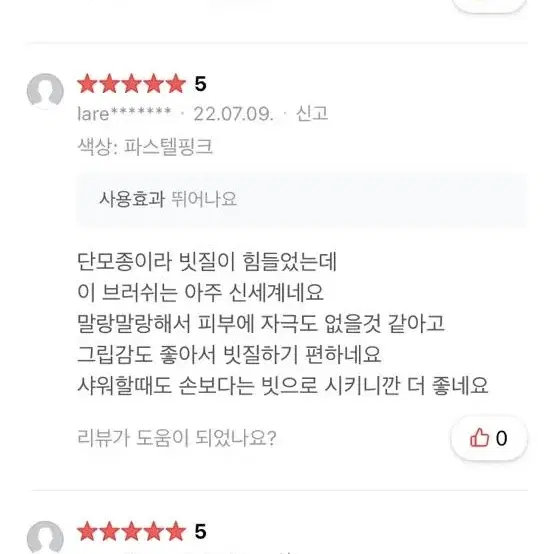Click the 색상: 파스텔핑크 option text

click(145, 146)
